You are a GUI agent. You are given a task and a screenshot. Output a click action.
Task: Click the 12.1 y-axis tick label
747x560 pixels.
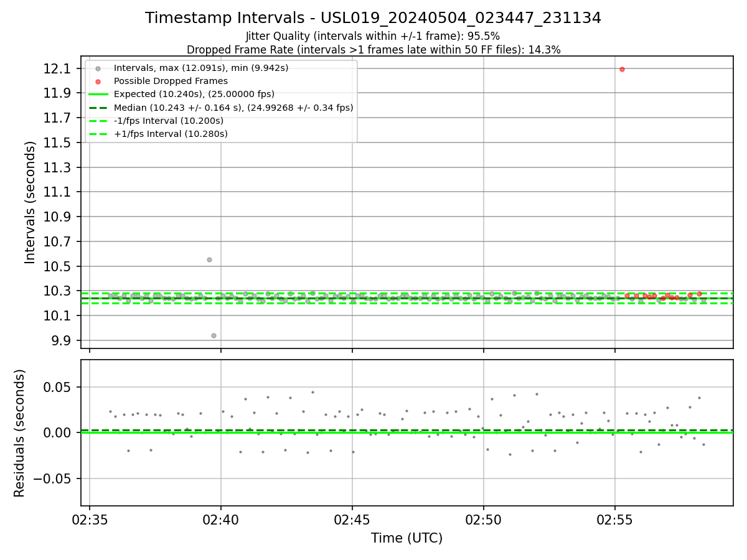[58, 68]
